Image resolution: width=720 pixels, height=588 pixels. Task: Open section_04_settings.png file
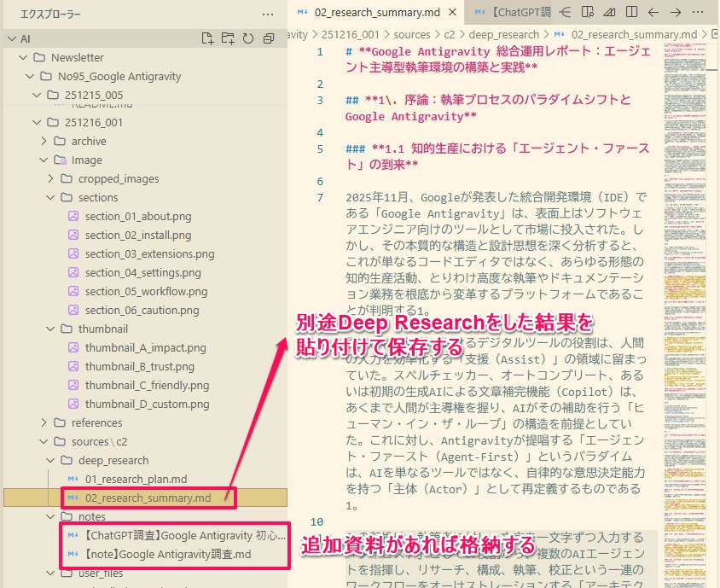point(145,272)
